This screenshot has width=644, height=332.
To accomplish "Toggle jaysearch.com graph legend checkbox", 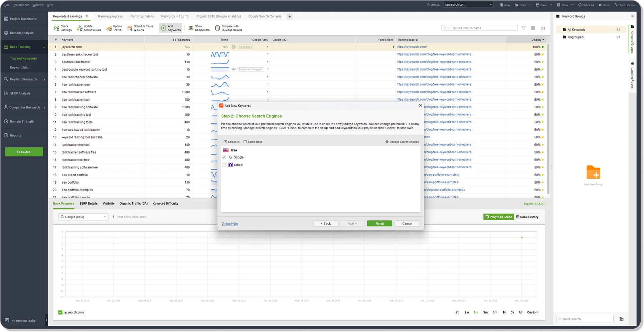I will [60, 312].
